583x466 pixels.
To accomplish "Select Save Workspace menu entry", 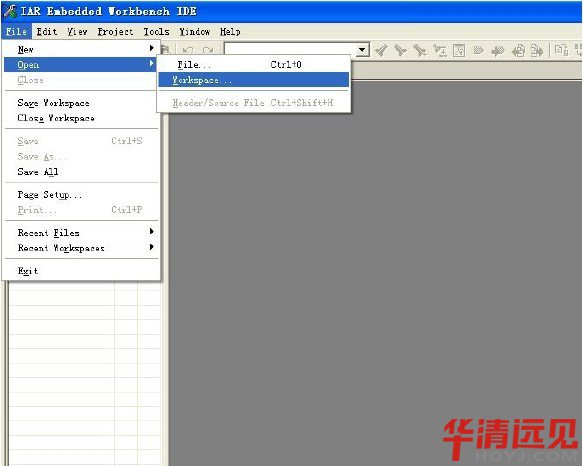I will click(81, 103).
